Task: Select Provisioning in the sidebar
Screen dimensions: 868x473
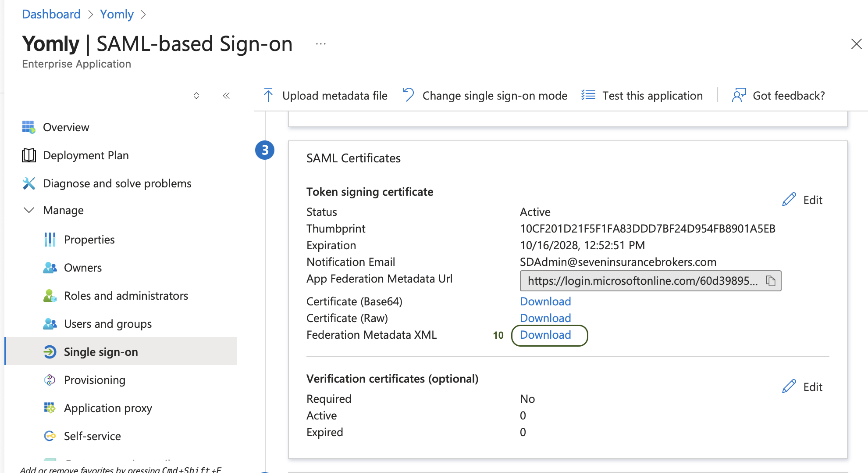Action: pos(94,380)
